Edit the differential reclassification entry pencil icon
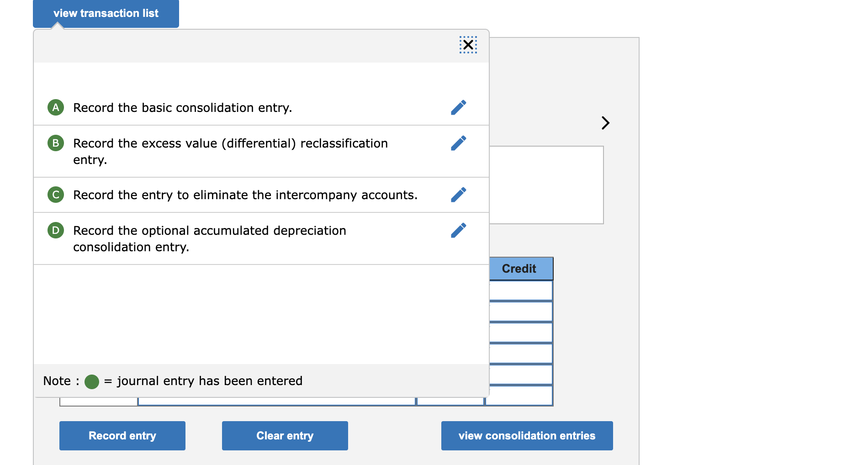This screenshot has height=465, width=868. tap(459, 143)
